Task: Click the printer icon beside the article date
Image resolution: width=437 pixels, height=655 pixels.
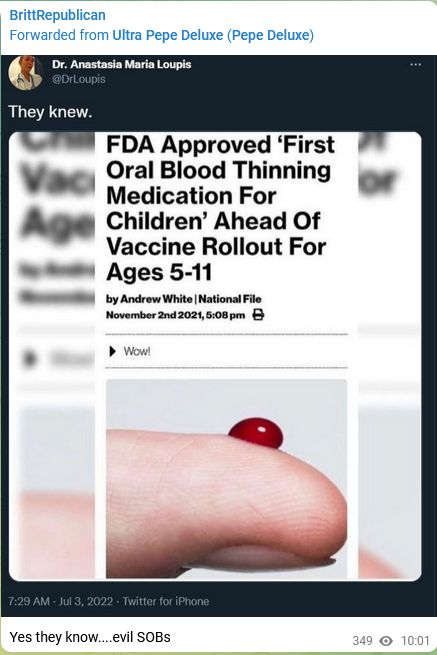Action: click(258, 315)
